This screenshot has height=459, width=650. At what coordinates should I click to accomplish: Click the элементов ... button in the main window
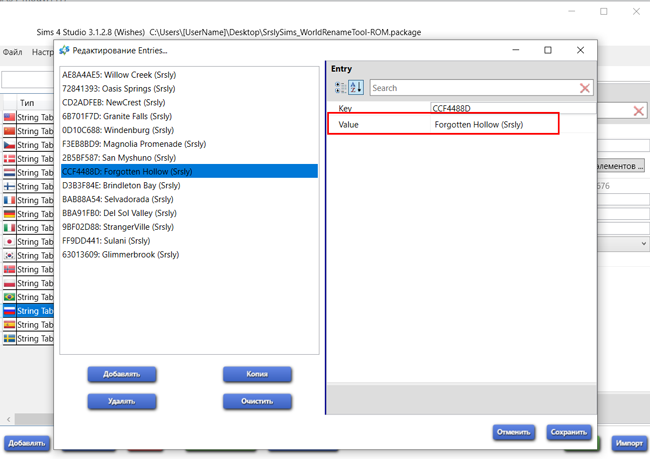[621, 166]
